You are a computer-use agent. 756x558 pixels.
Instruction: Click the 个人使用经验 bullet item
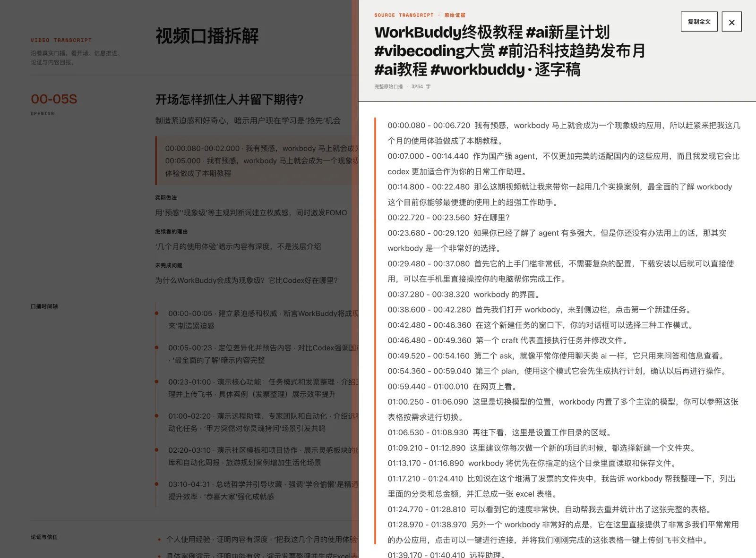point(262,539)
